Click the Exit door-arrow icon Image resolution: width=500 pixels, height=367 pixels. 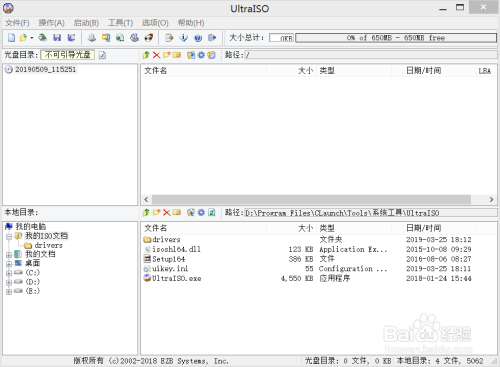pyautogui.click(x=212, y=38)
